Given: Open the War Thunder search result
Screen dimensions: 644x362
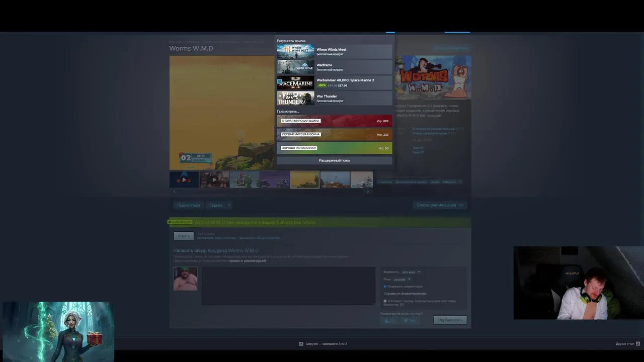Looking at the screenshot, I should point(334,98).
